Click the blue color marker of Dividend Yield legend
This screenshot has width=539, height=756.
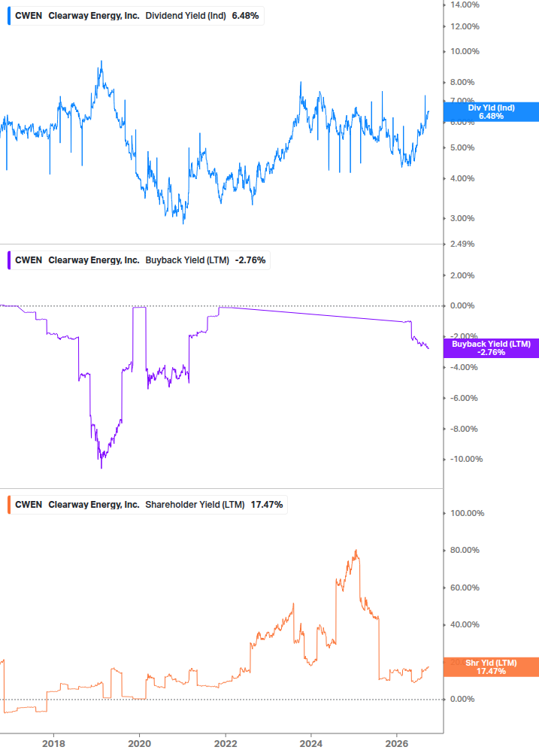point(9,16)
